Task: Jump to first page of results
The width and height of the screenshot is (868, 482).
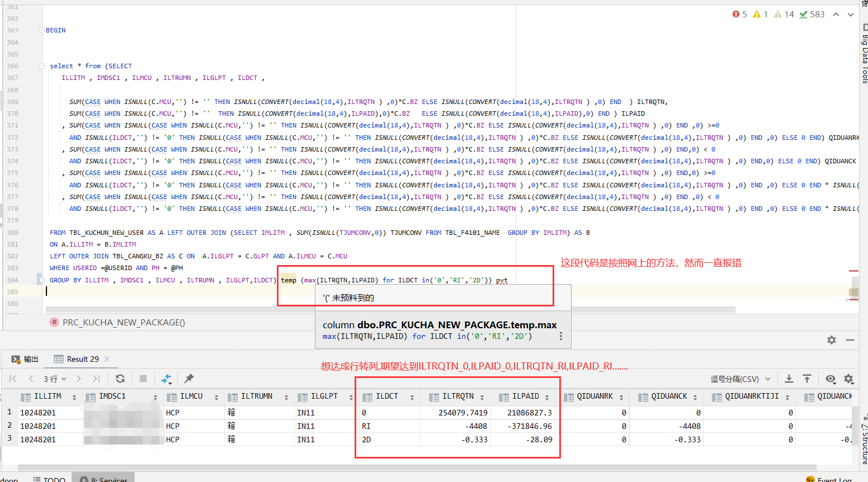Action: (13, 379)
